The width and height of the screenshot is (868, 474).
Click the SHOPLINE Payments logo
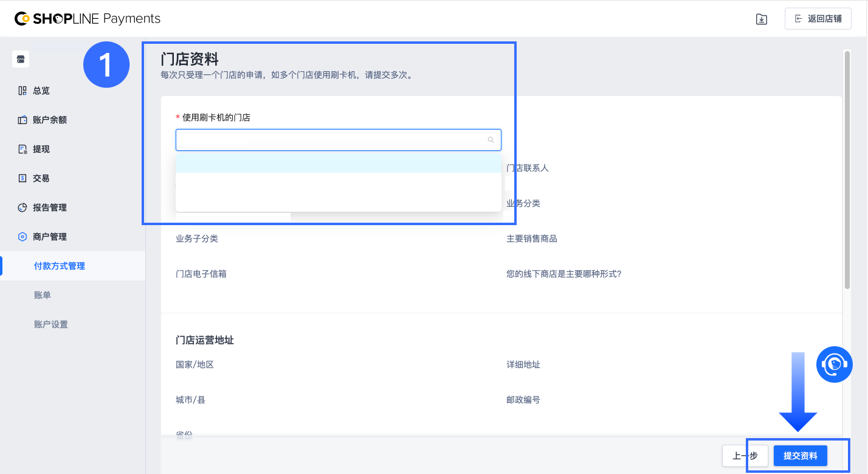tap(88, 19)
